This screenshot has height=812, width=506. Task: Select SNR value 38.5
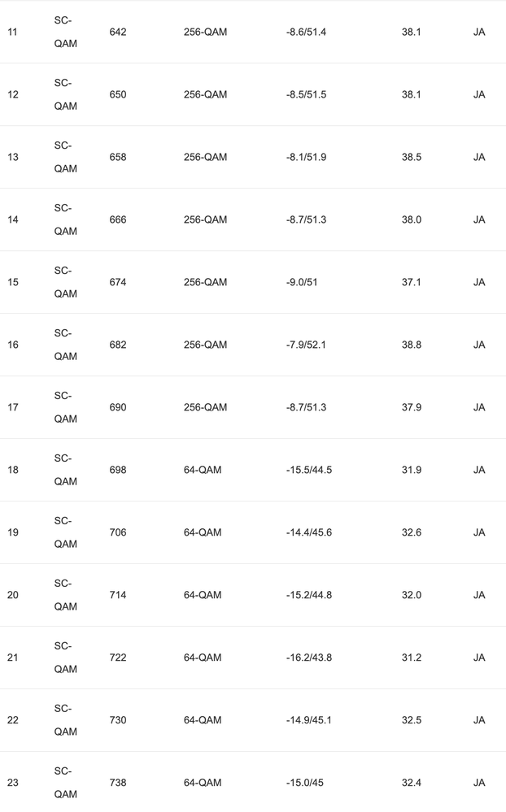(411, 158)
